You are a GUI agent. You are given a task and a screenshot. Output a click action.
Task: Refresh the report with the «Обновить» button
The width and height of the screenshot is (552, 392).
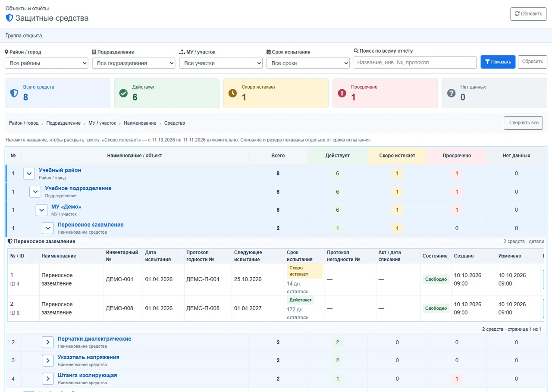528,14
